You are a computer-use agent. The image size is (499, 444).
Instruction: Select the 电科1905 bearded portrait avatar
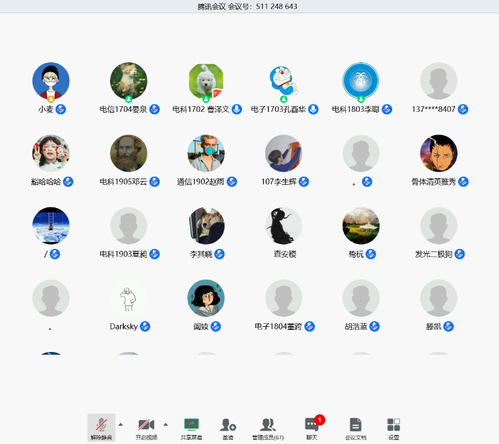(x=128, y=153)
